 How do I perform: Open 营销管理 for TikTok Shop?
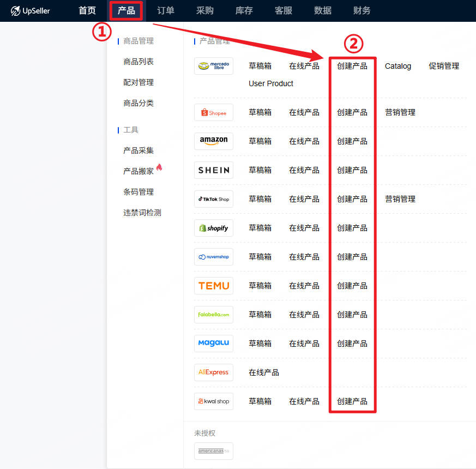[400, 199]
